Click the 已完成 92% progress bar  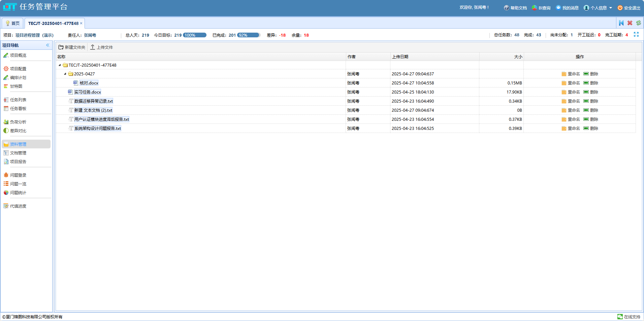[x=249, y=35]
